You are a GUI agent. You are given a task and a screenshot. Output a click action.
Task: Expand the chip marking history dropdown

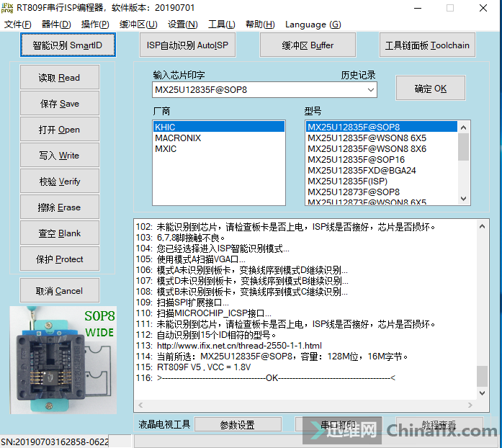point(370,90)
